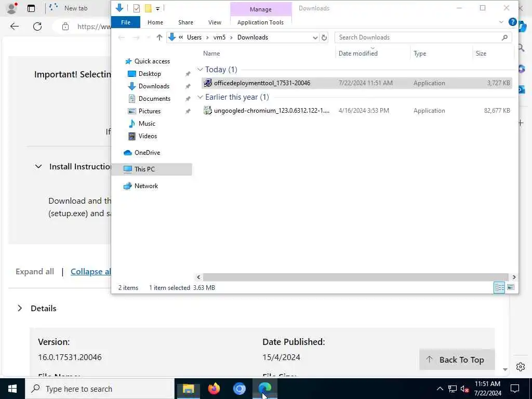Open Customize Quick Access Toolbar dropdown
The height and width of the screenshot is (399, 532).
[158, 8]
